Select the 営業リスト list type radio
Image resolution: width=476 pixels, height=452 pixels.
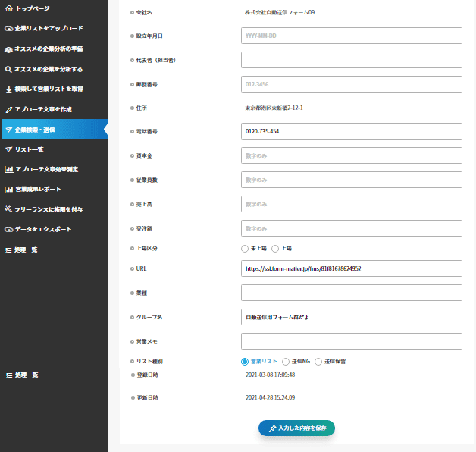(x=245, y=362)
